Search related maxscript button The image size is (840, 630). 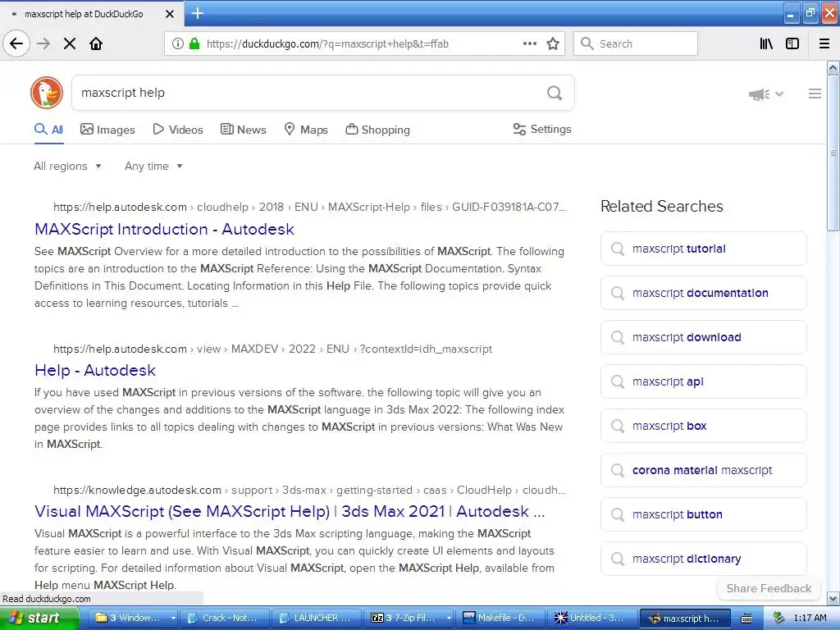pyautogui.click(x=703, y=514)
